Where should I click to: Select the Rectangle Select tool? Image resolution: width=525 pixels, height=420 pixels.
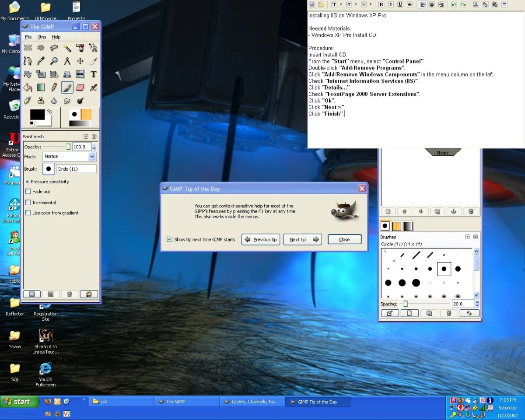28,48
